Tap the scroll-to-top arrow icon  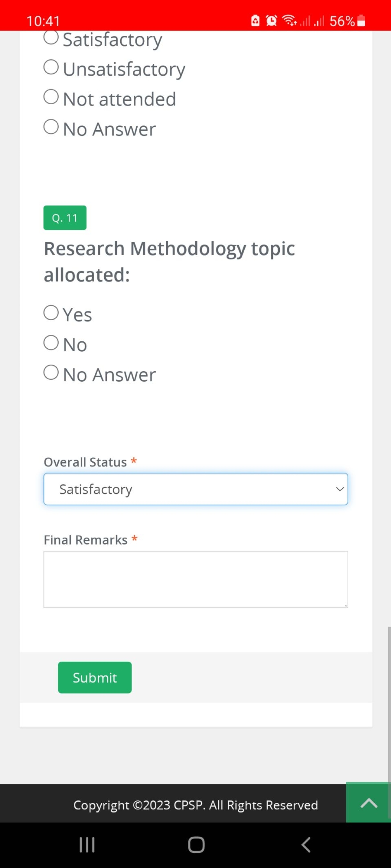click(x=368, y=803)
